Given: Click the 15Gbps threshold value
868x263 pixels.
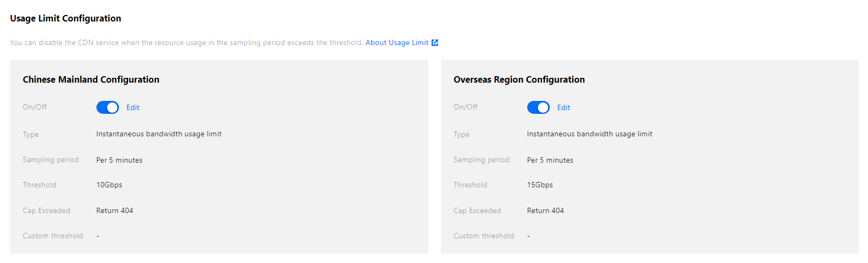Looking at the screenshot, I should (x=540, y=185).
